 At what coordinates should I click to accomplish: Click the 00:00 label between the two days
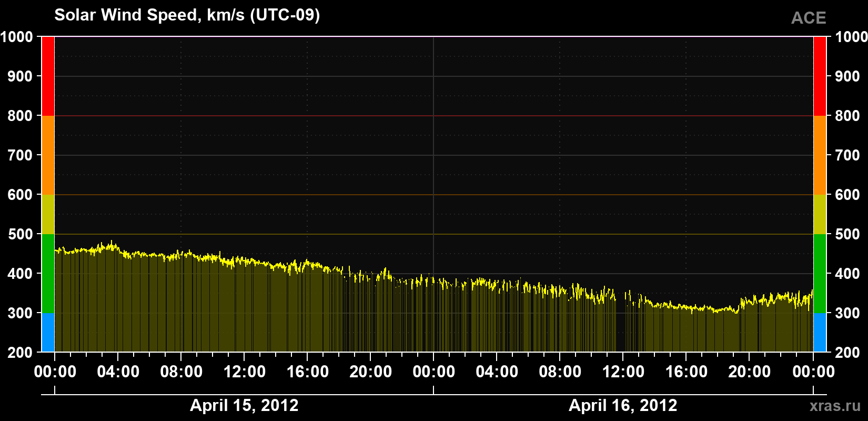tap(433, 372)
